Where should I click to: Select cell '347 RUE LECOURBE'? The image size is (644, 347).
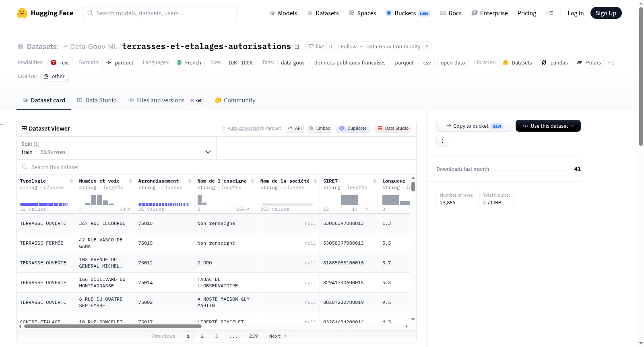point(105,223)
